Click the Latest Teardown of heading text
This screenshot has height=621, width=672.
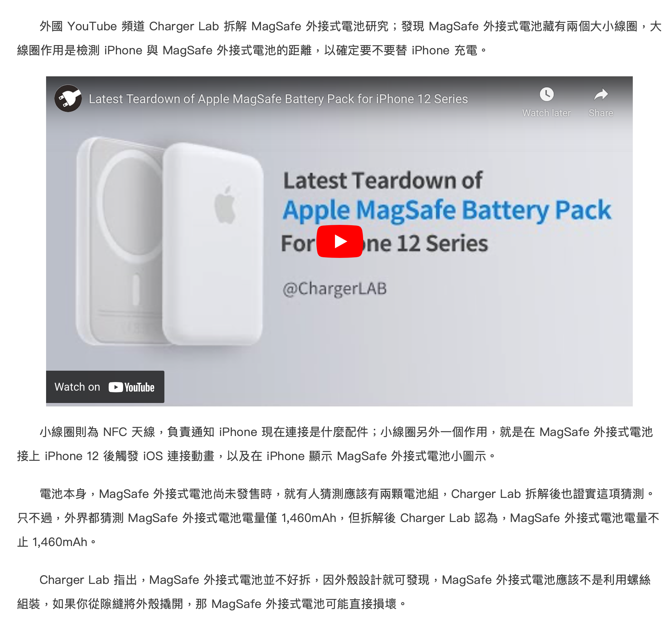[x=383, y=180]
